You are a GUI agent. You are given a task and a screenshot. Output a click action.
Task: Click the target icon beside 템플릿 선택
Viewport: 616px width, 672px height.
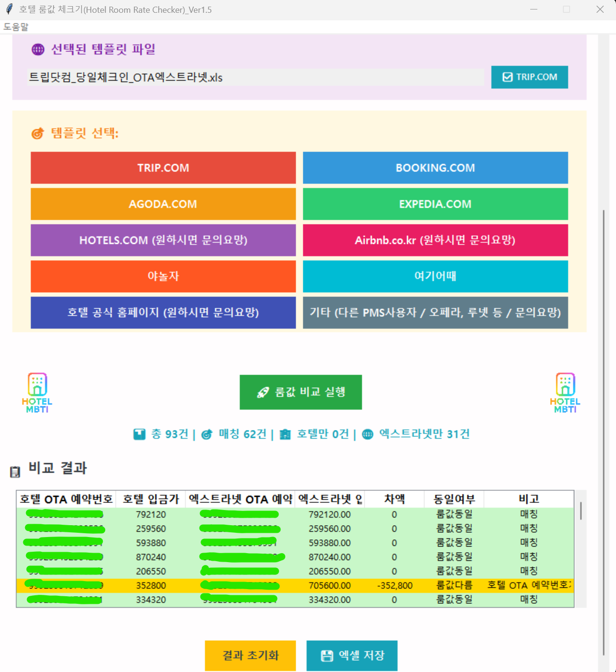38,134
